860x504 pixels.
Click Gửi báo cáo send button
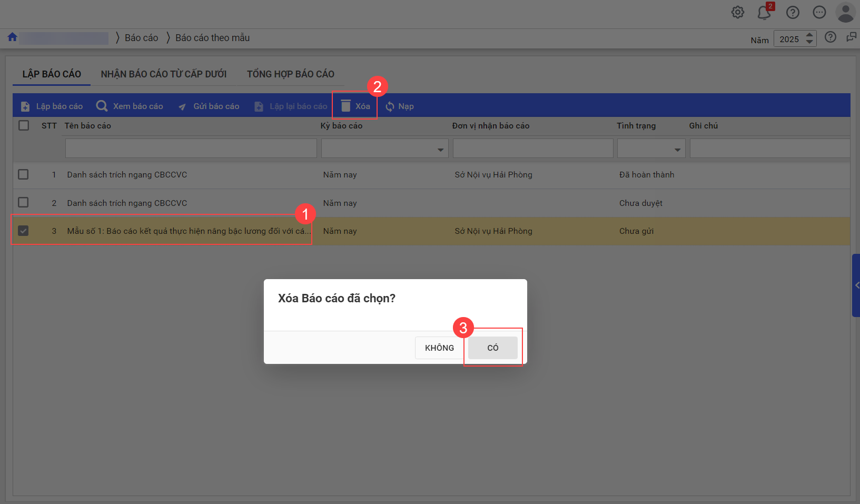tap(209, 106)
